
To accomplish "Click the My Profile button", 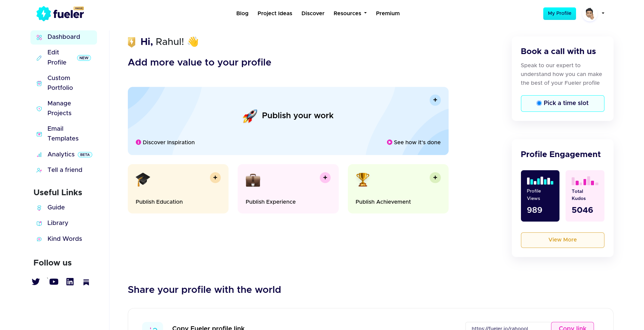I will [x=559, y=14].
